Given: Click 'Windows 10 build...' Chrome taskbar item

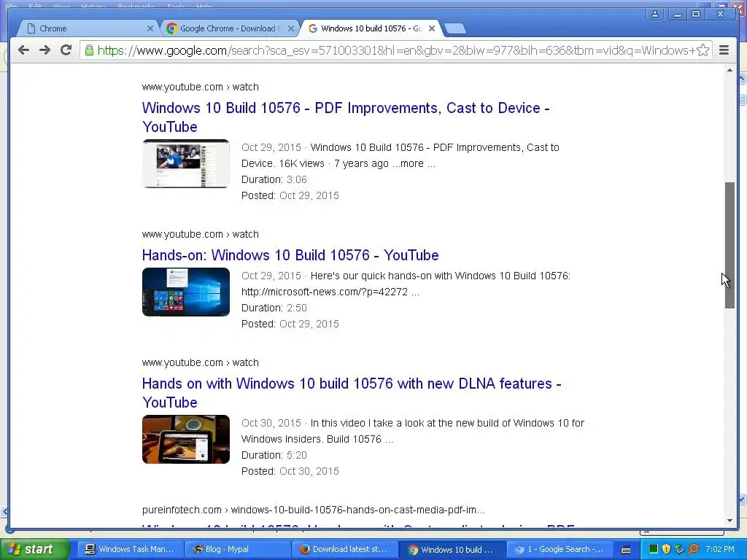Looking at the screenshot, I should pyautogui.click(x=451, y=549).
